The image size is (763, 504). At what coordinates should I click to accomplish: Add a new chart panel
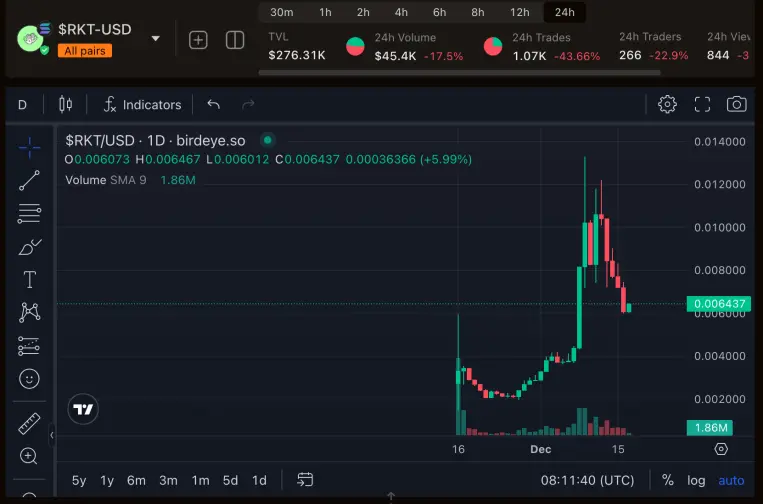coord(198,40)
